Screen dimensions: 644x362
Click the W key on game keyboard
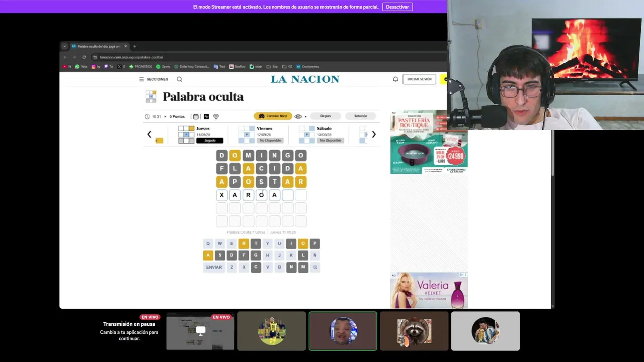point(220,244)
